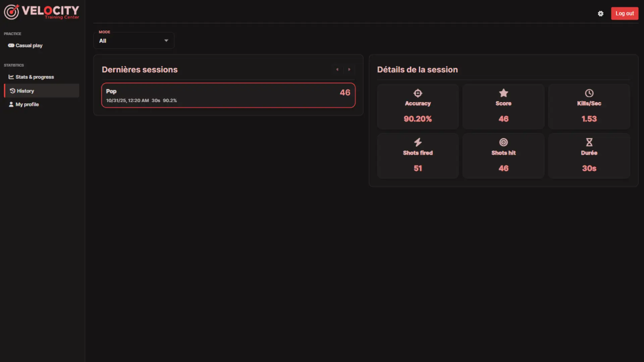Click the Score star icon
Screen dimensions: 644x362
click(x=503, y=93)
